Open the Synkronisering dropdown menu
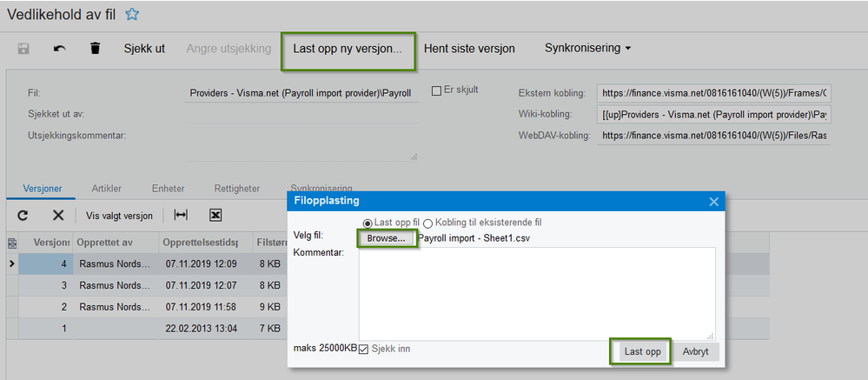Viewport: 868px width, 380px height. click(x=587, y=48)
